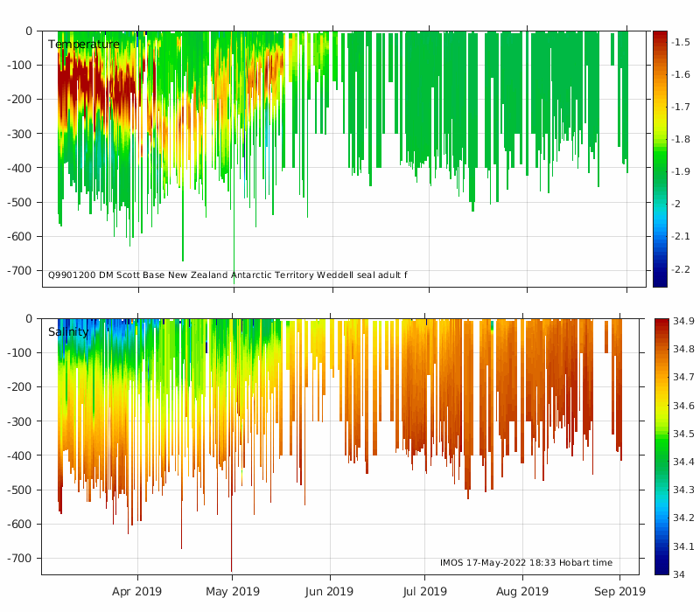The image size is (700, 612).
Task: Click the Sep 2019 x-axis label
Action: [619, 591]
